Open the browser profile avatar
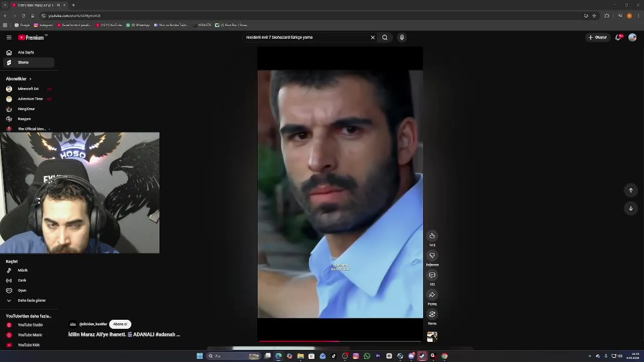Screen dimensions: 644x362 tap(629, 16)
